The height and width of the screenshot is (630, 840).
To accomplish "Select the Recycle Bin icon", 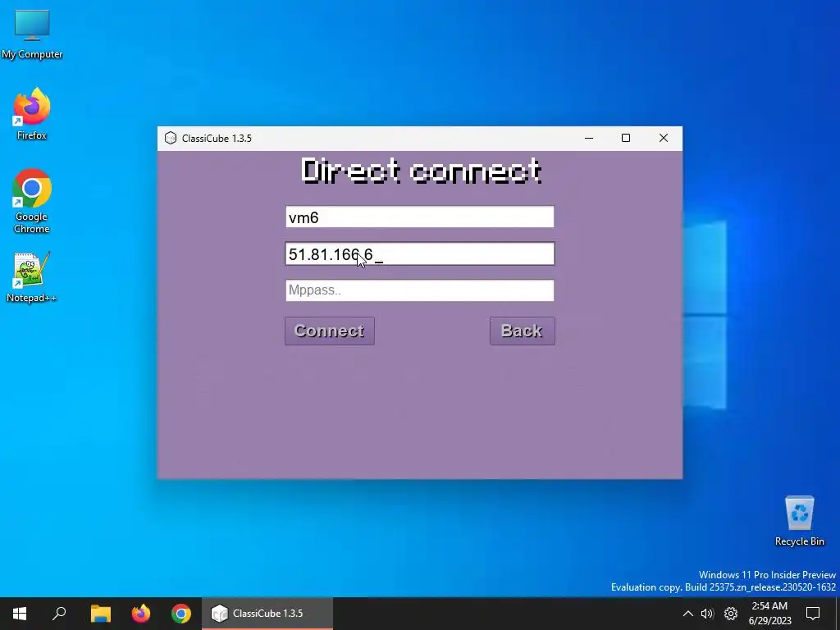I will pyautogui.click(x=799, y=521).
